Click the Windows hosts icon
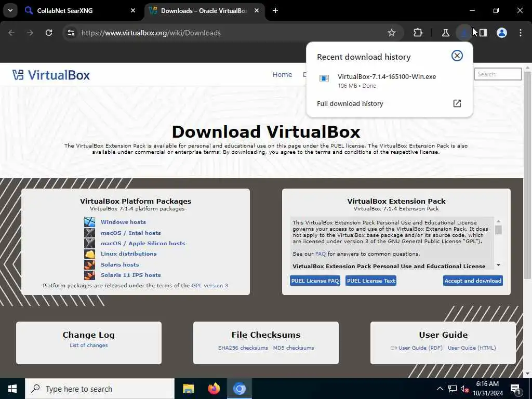 (x=89, y=222)
